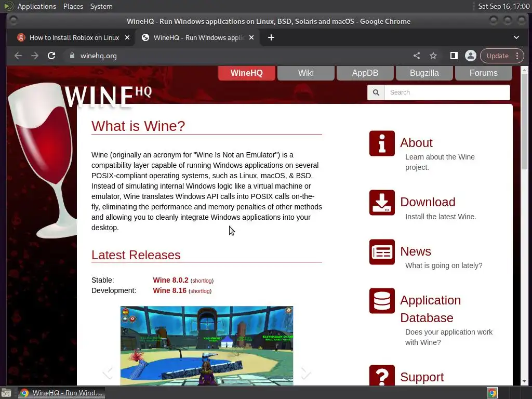Open the Download heading link

point(428,202)
